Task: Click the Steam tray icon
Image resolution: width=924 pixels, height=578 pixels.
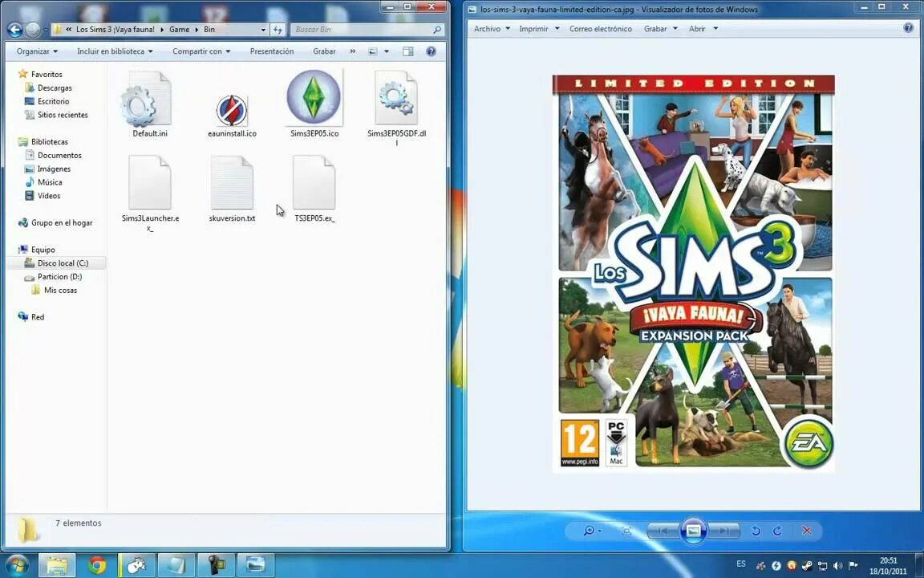Action: (x=807, y=565)
